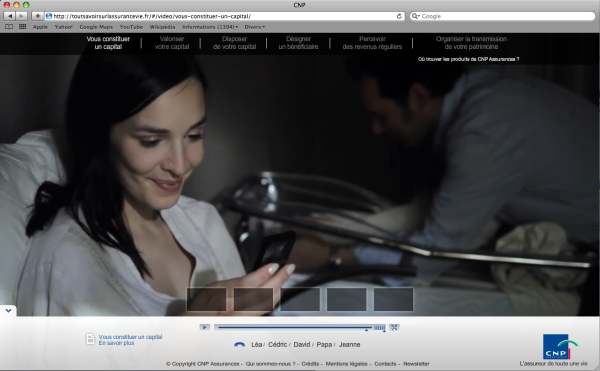600x371 pixels.
Task: Select the Disposer de votre capital tab
Action: click(x=235, y=43)
